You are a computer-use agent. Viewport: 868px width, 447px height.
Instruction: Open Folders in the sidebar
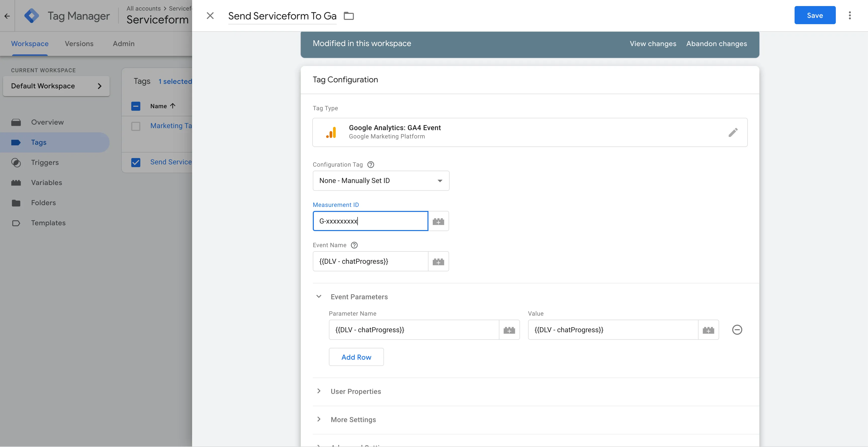click(55, 203)
